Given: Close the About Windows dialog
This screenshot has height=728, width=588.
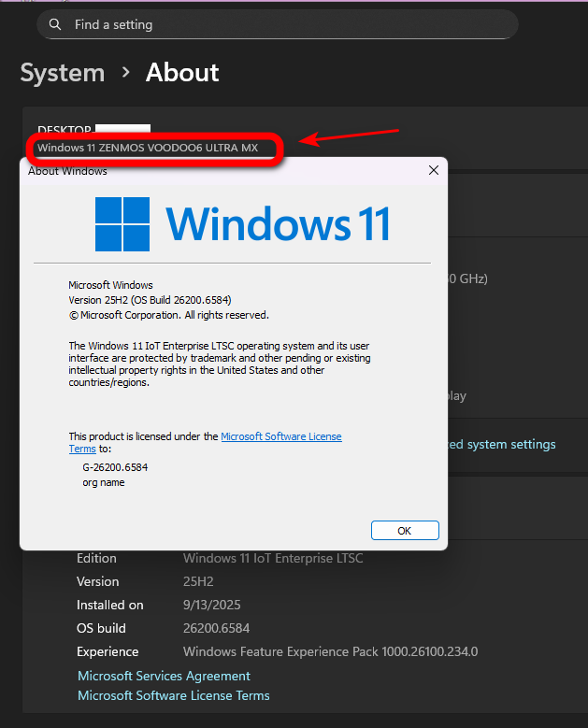Looking at the screenshot, I should [x=434, y=170].
